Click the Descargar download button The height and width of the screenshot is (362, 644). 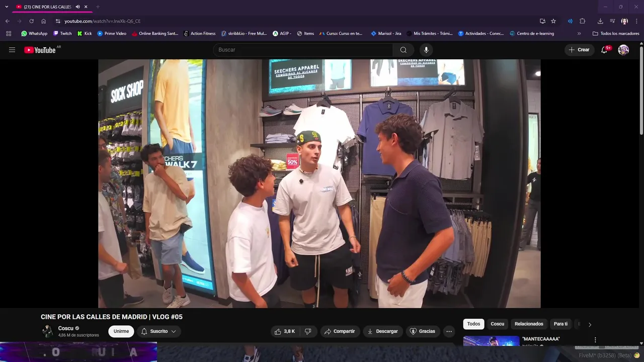coord(382,331)
